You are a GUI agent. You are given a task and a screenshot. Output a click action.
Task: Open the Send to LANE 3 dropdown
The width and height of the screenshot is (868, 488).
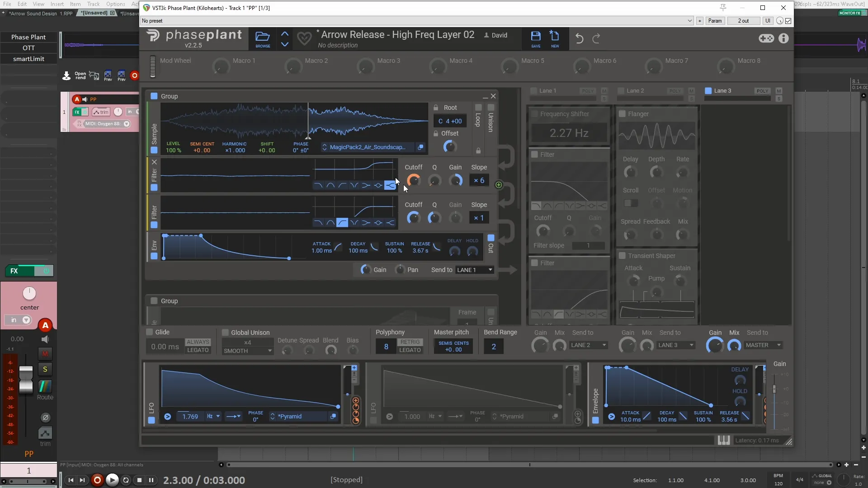click(x=675, y=345)
